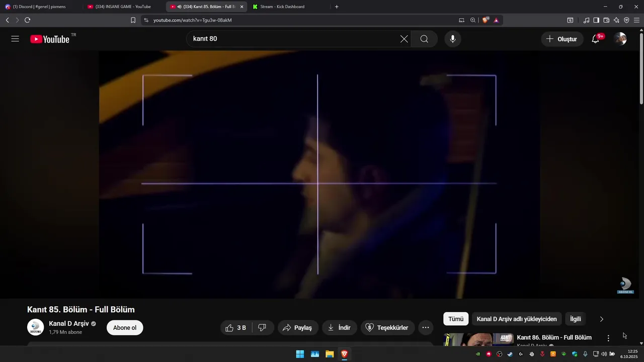Image resolution: width=644 pixels, height=362 pixels.
Task: Reload the current page
Action: click(27, 20)
